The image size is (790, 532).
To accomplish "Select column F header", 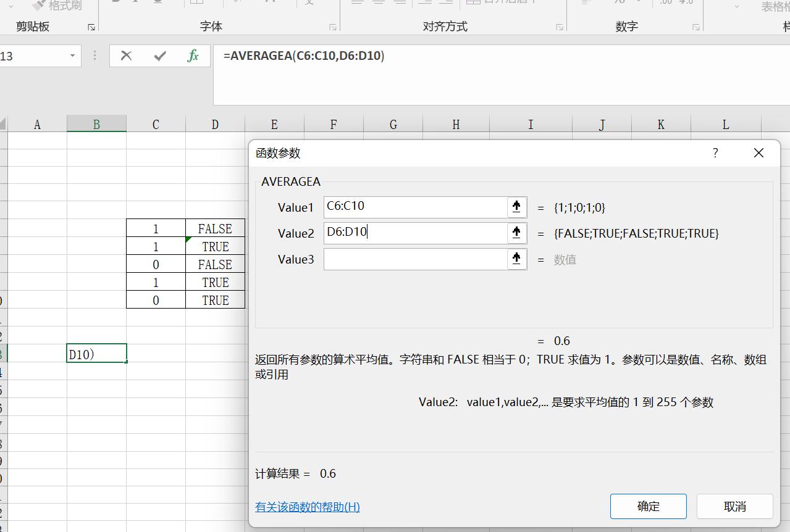I will click(334, 125).
